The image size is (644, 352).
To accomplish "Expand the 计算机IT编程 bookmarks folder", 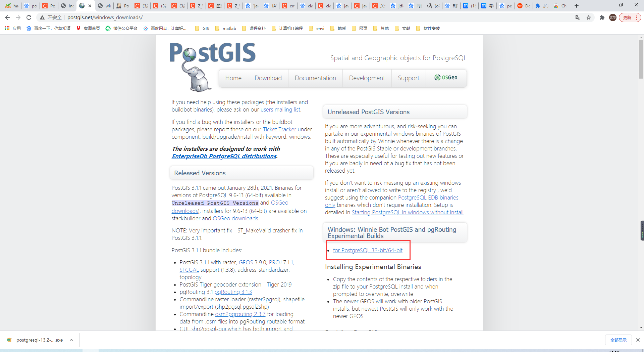I will (x=287, y=29).
